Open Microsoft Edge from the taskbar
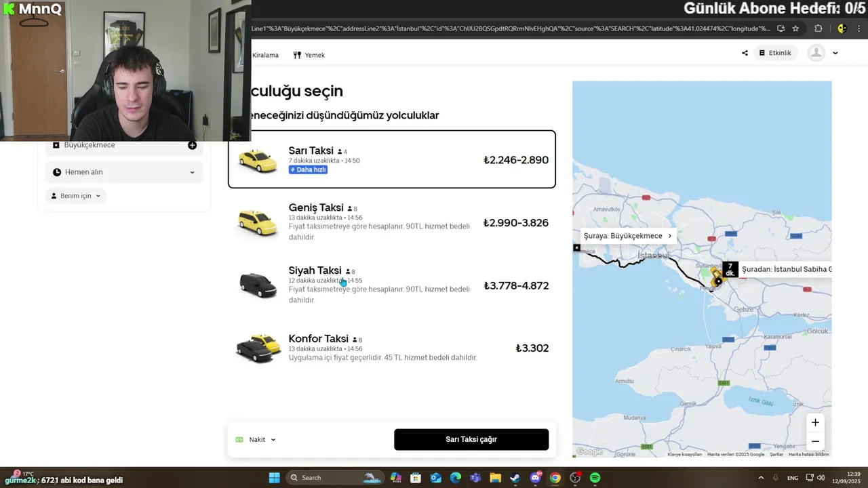Image resolution: width=868 pixels, height=488 pixels. click(x=456, y=478)
